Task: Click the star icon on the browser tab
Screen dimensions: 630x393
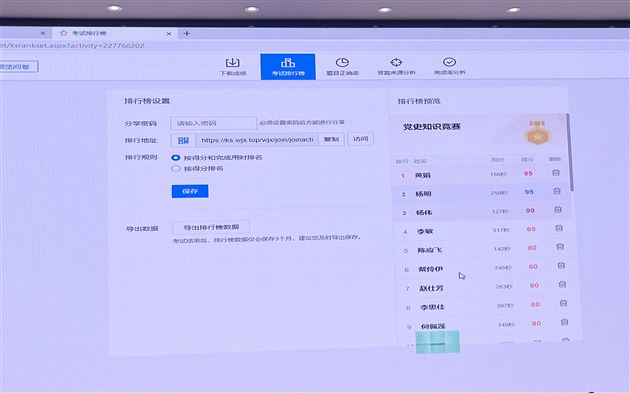Action: [63, 33]
